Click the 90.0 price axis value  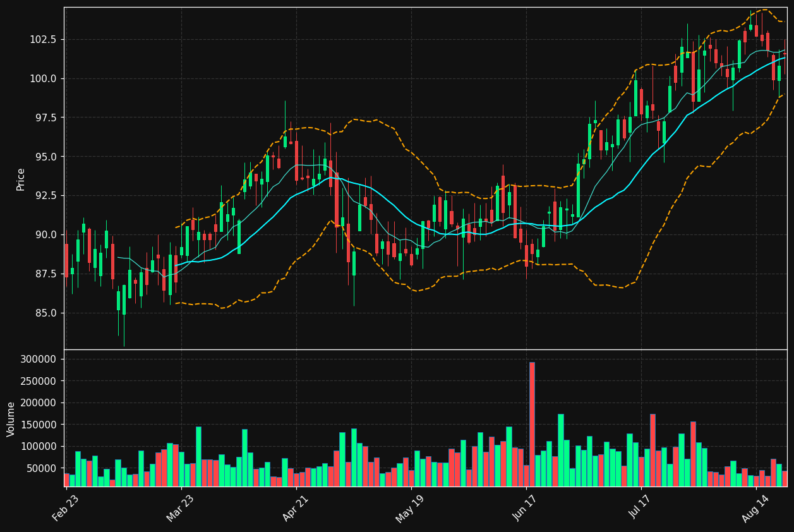(47, 235)
